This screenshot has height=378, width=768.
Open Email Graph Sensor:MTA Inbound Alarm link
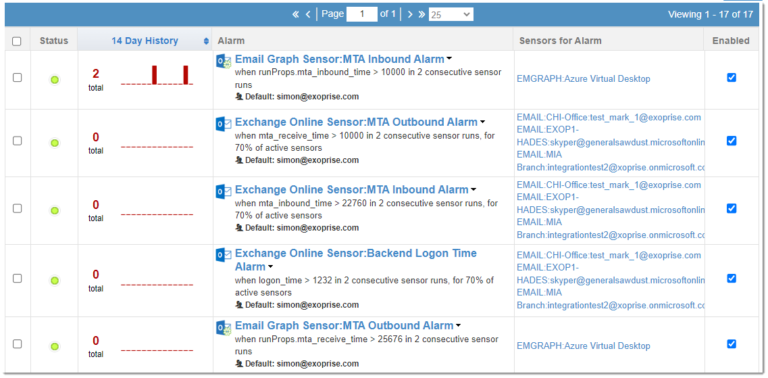coord(339,59)
